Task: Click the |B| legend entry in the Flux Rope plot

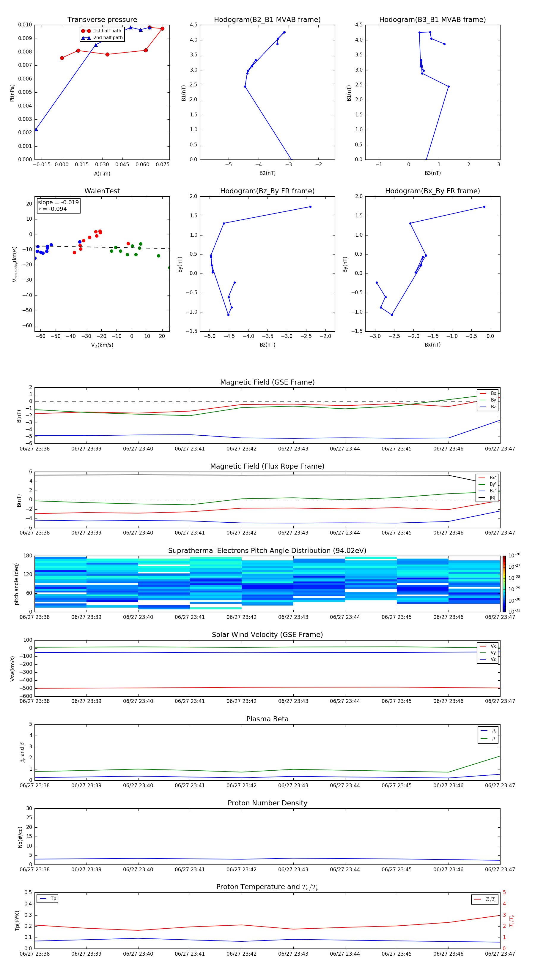Action: click(487, 498)
